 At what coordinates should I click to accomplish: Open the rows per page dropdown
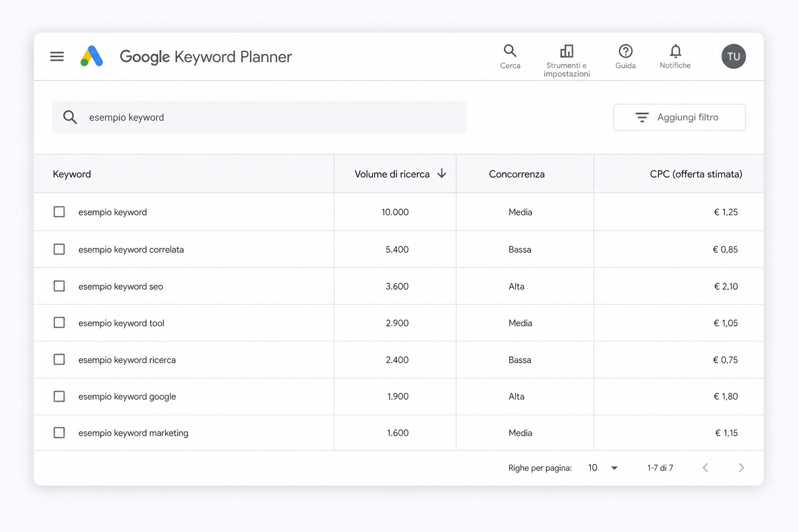pos(603,468)
